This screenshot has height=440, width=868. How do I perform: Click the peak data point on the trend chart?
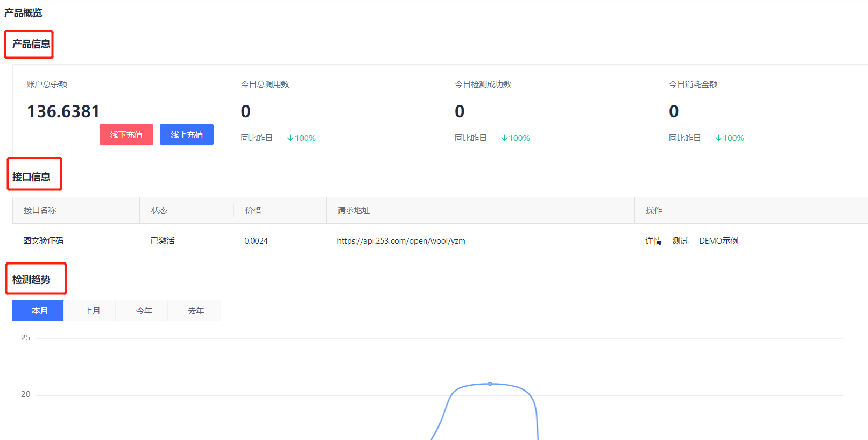coord(490,384)
